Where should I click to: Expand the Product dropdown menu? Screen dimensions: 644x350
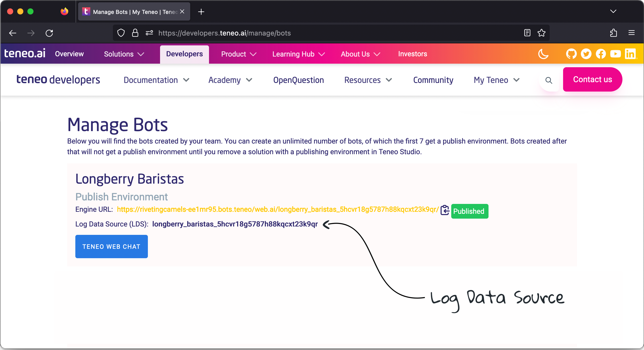tap(239, 54)
